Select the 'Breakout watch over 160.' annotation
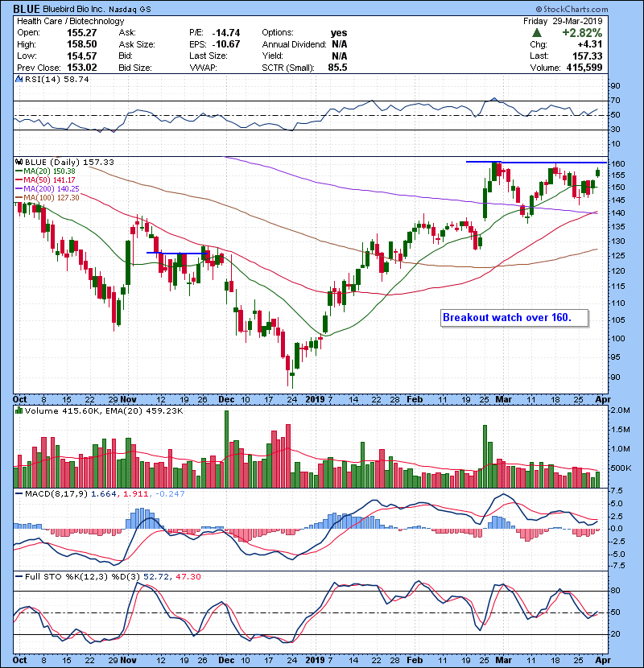This screenshot has width=644, height=668. coord(514,318)
